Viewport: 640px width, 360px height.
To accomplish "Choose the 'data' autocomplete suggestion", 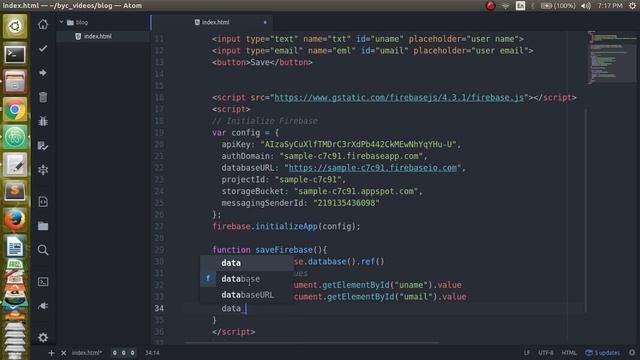I will pos(246,263).
